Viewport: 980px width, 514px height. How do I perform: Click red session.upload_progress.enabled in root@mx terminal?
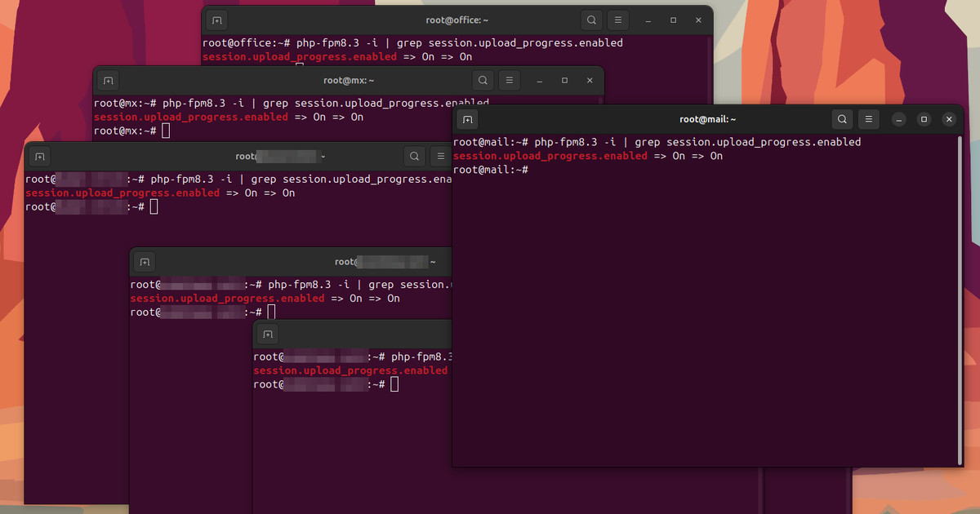[x=191, y=117]
